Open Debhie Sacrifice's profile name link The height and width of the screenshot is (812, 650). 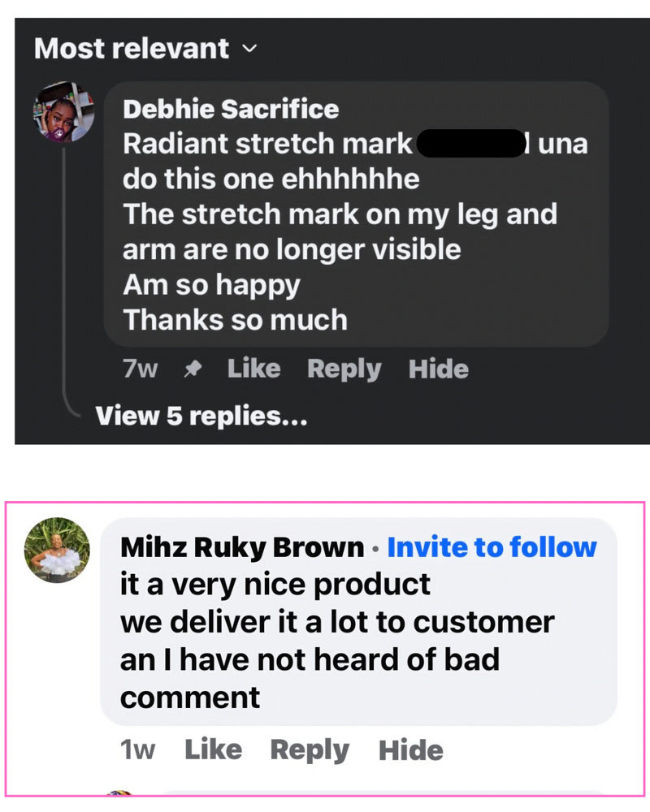click(x=231, y=109)
